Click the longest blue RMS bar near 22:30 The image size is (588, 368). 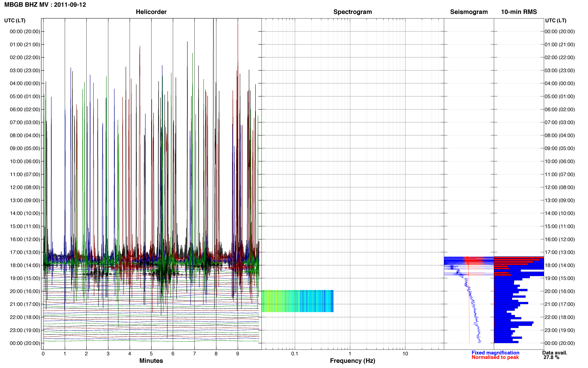(514, 323)
